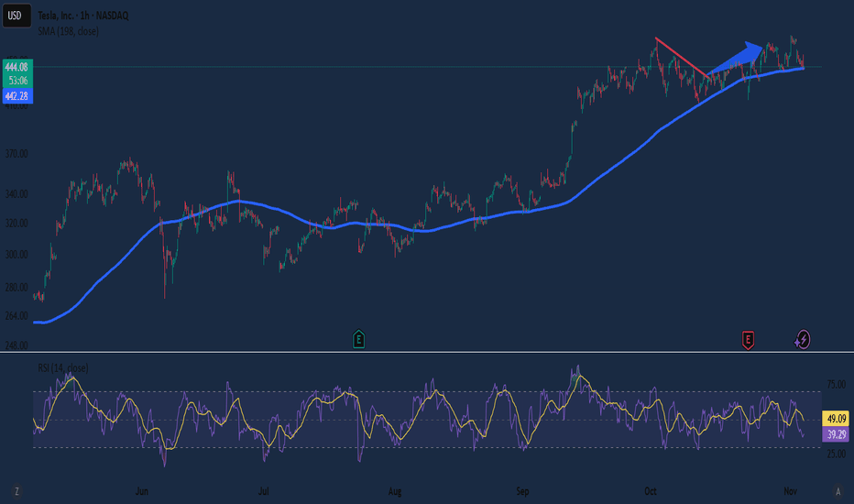
Task: Click the red earnings E marker
Action: 748,340
